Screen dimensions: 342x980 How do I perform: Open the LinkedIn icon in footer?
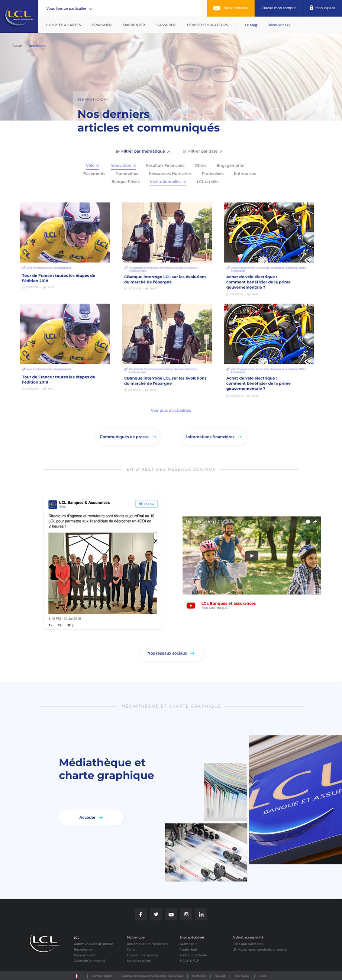[201, 914]
